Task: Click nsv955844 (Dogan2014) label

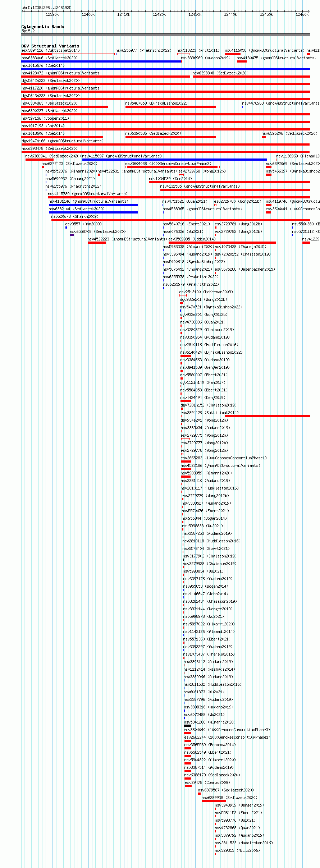Action: (204, 518)
